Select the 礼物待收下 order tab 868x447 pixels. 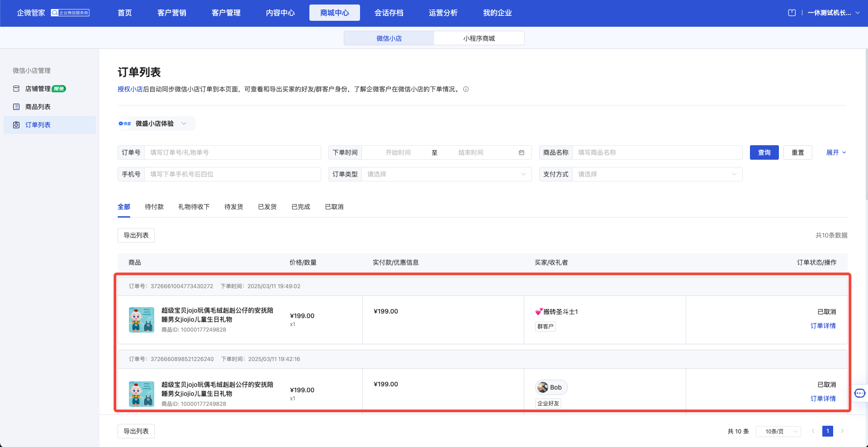click(x=194, y=207)
